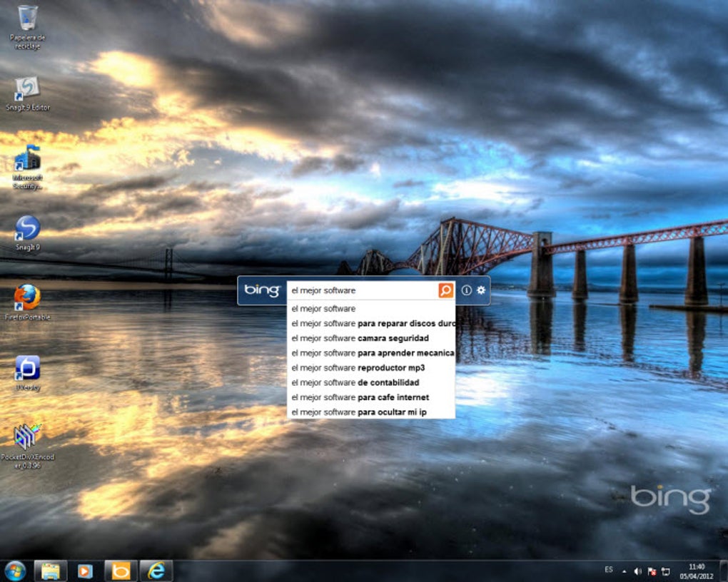Open the FirefoxPortable desktop shortcut
The image size is (728, 582).
pos(27,302)
